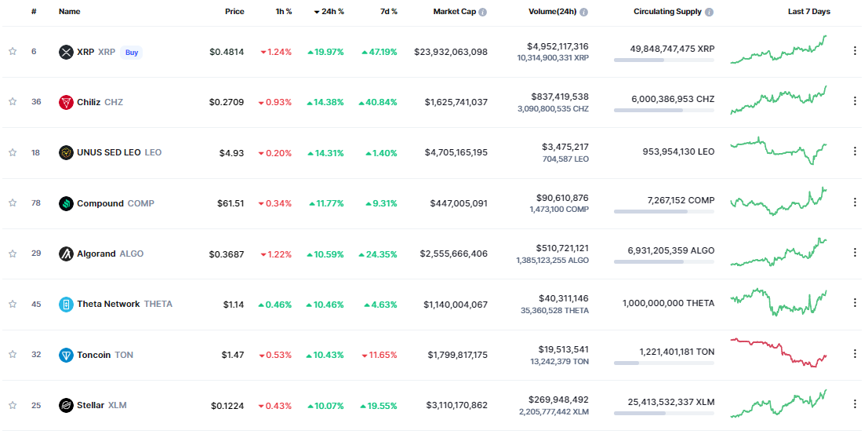The width and height of the screenshot is (868, 438).
Task: Sort table by 1h % header
Action: pyautogui.click(x=283, y=12)
